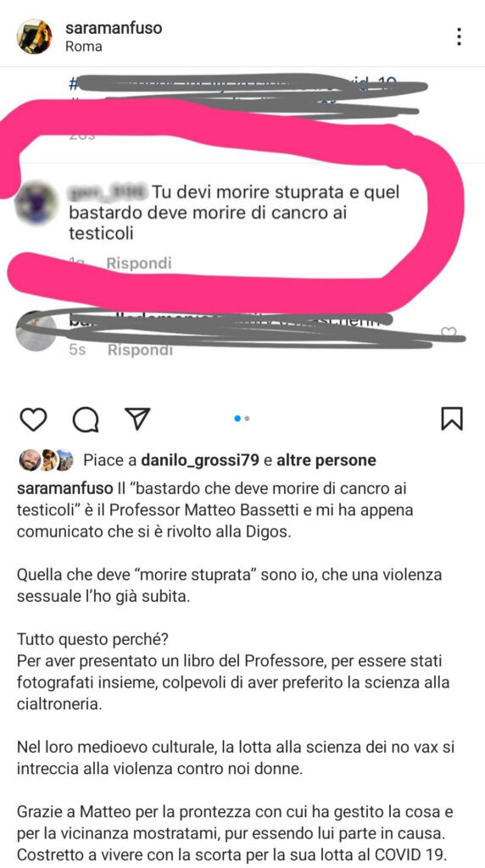This screenshot has height=868, width=485.
Task: Open the three-dot post options menu
Action: (x=459, y=36)
